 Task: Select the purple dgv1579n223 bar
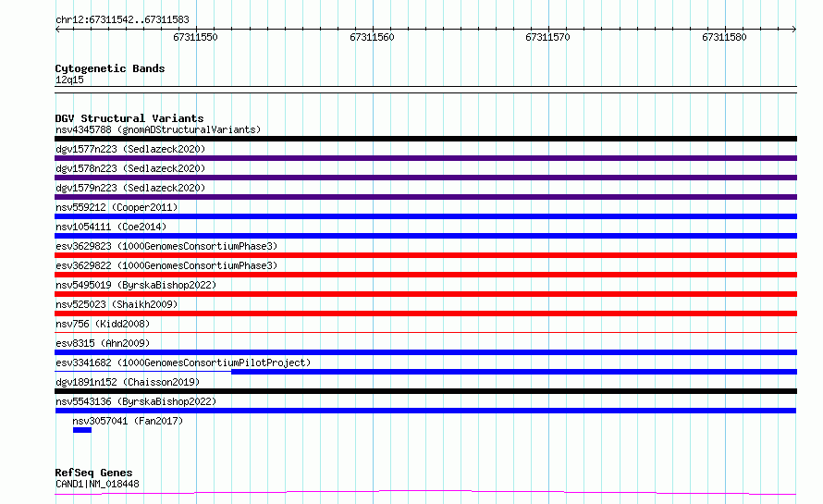(x=425, y=197)
